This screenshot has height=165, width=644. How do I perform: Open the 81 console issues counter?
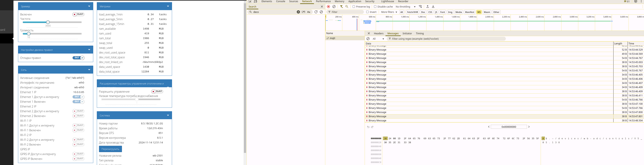627,2
